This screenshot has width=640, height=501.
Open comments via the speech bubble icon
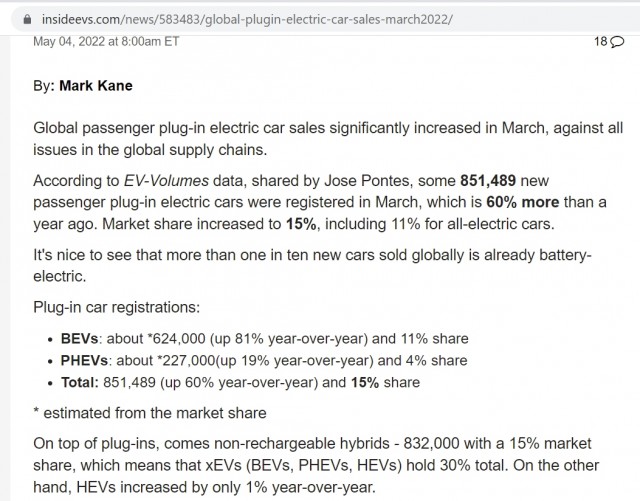click(617, 42)
